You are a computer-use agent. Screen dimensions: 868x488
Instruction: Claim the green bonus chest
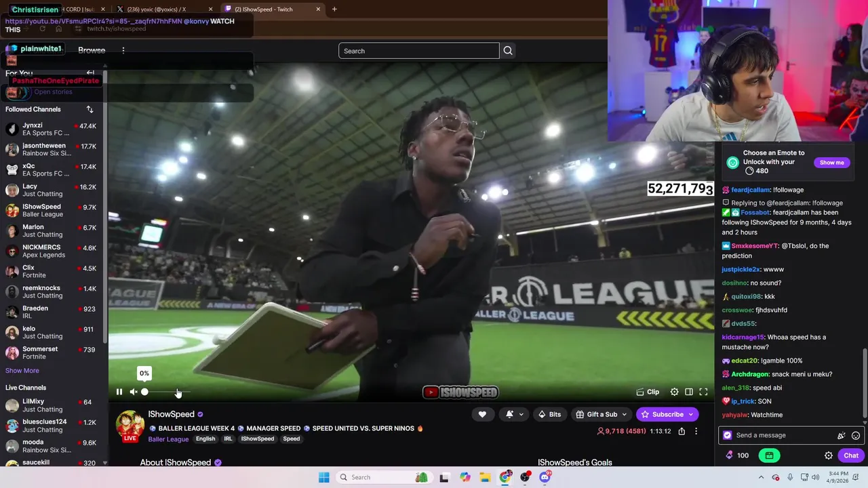pyautogui.click(x=769, y=455)
